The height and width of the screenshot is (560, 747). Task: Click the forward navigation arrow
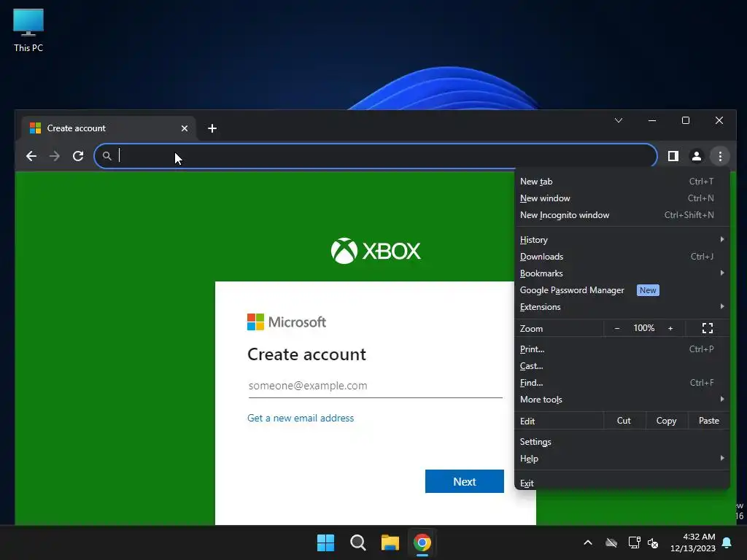pos(55,156)
